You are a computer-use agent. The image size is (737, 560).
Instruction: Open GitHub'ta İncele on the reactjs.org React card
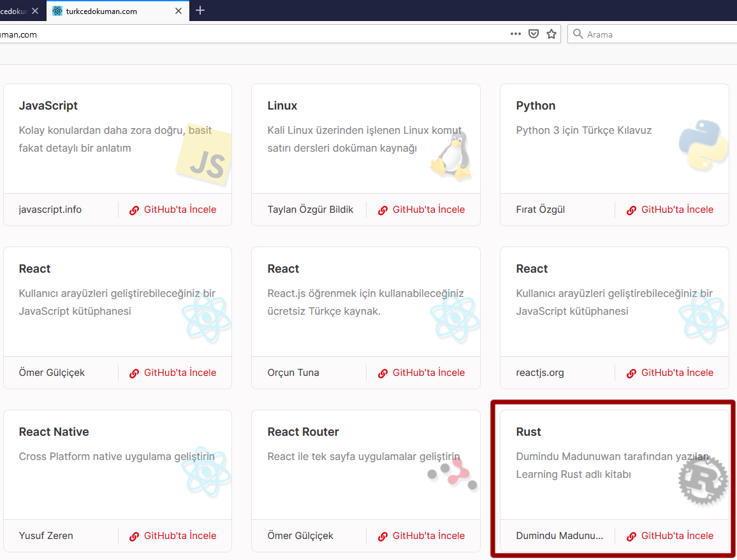[x=670, y=373]
